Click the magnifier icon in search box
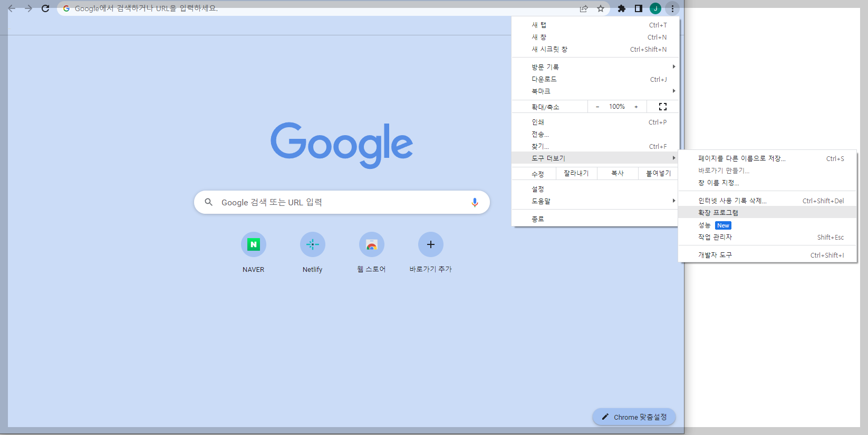868x435 pixels. coord(209,202)
